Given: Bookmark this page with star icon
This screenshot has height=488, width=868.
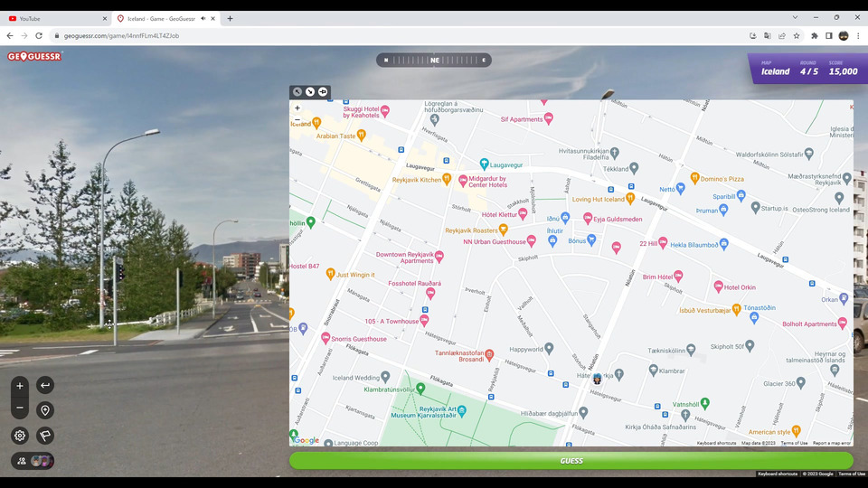Looking at the screenshot, I should coord(796,35).
